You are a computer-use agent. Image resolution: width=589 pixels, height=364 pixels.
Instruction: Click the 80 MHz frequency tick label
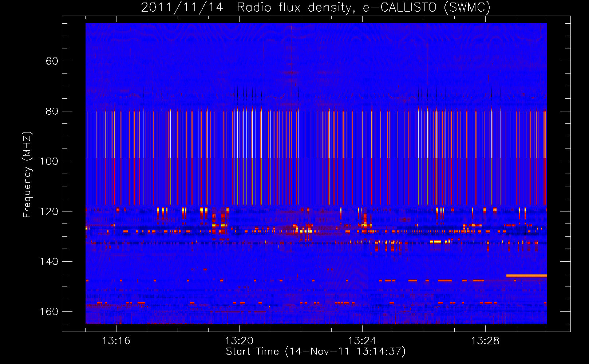[x=52, y=111]
